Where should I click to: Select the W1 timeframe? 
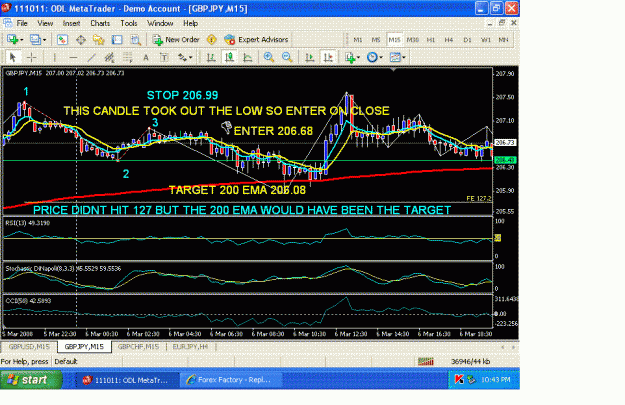485,40
